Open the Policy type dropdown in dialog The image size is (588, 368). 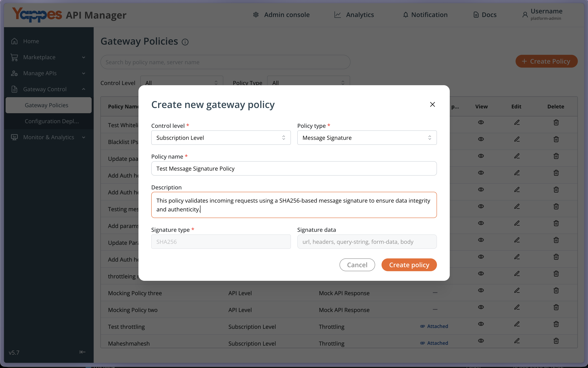(x=367, y=138)
